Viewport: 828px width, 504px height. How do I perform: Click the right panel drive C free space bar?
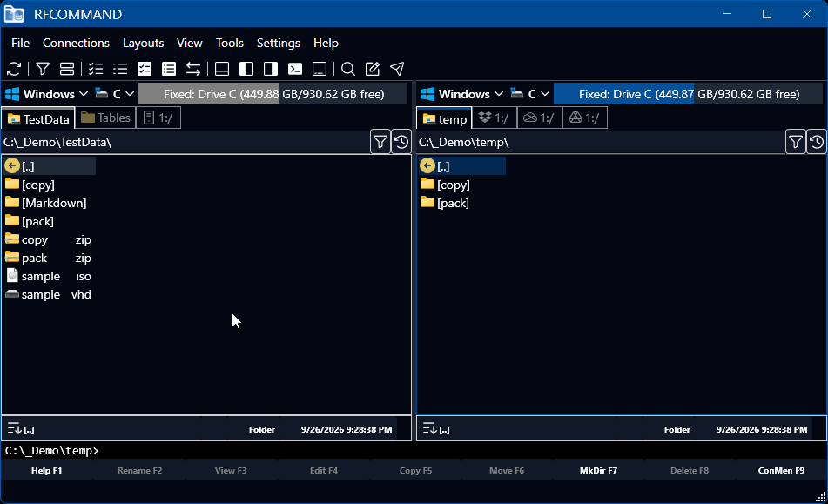[688, 94]
